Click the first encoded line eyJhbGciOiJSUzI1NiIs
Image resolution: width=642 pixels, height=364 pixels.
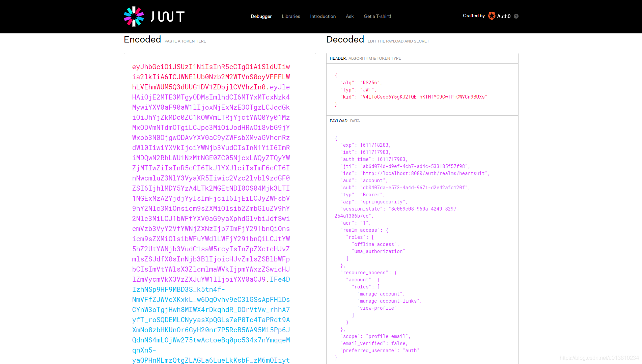[x=211, y=67]
